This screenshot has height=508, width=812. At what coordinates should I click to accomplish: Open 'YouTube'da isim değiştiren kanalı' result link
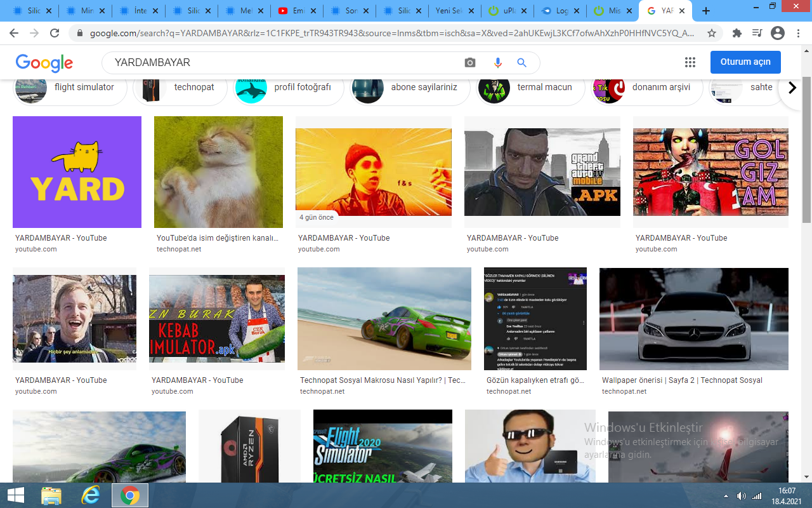point(218,238)
